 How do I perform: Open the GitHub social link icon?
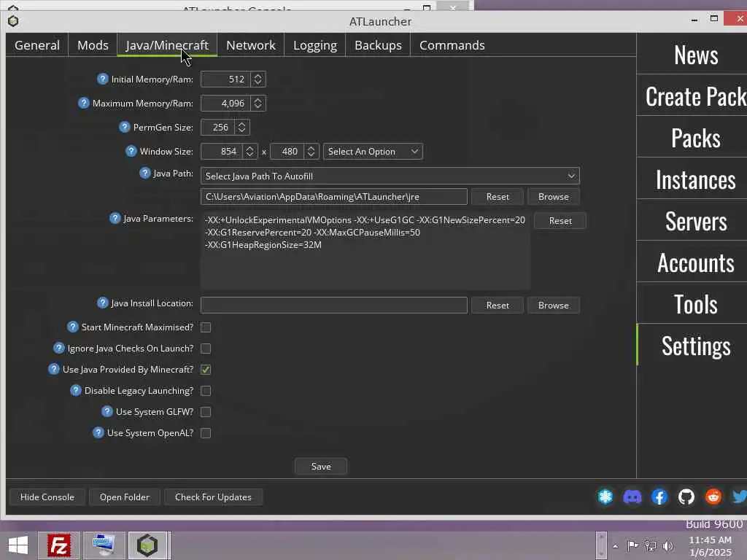tap(686, 497)
